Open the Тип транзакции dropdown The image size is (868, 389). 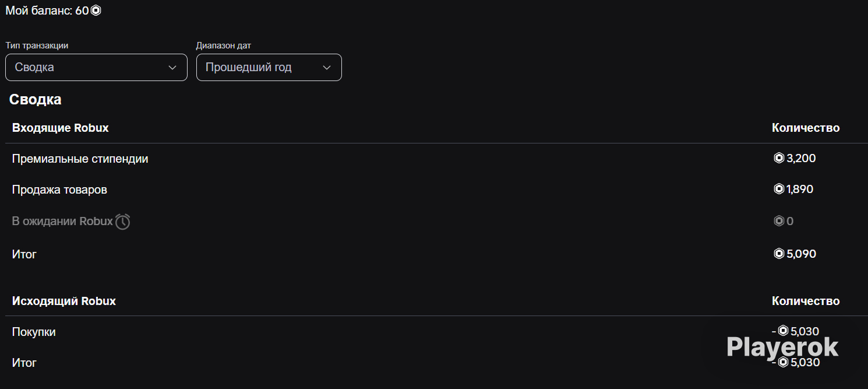click(x=96, y=67)
